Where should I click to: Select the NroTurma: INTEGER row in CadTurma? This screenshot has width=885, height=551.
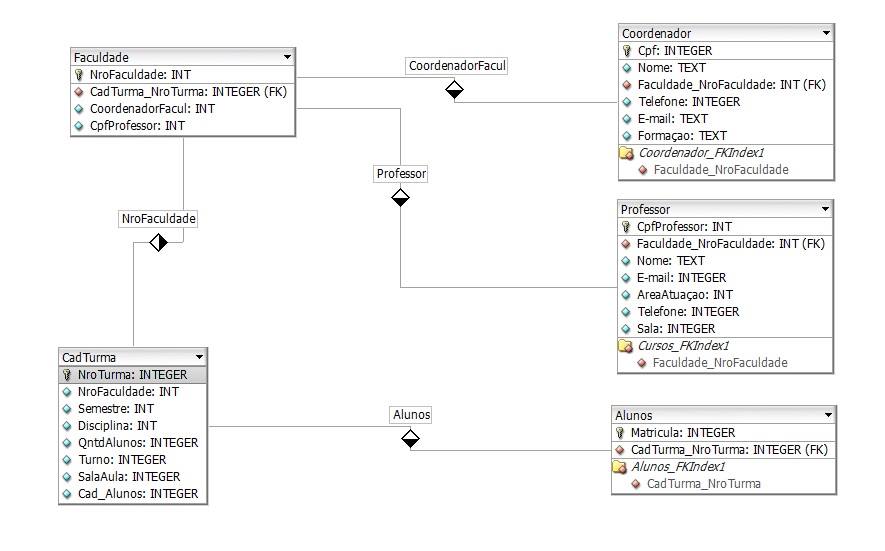(x=132, y=375)
